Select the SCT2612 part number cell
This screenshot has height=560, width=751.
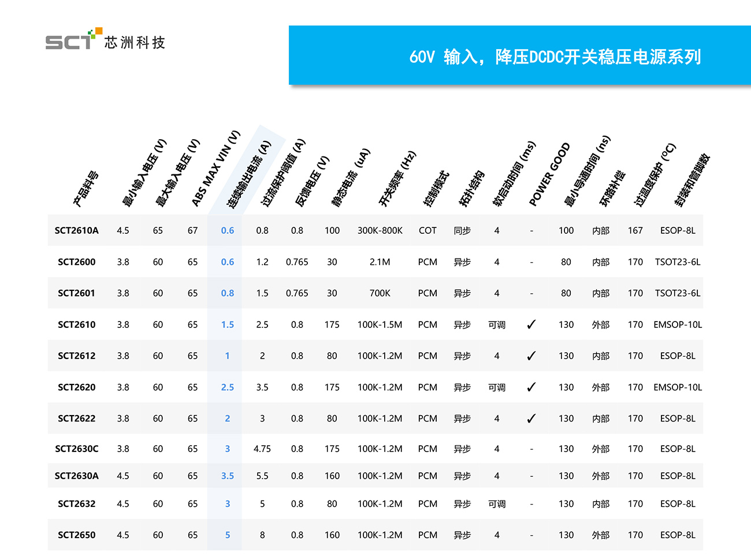coord(77,356)
